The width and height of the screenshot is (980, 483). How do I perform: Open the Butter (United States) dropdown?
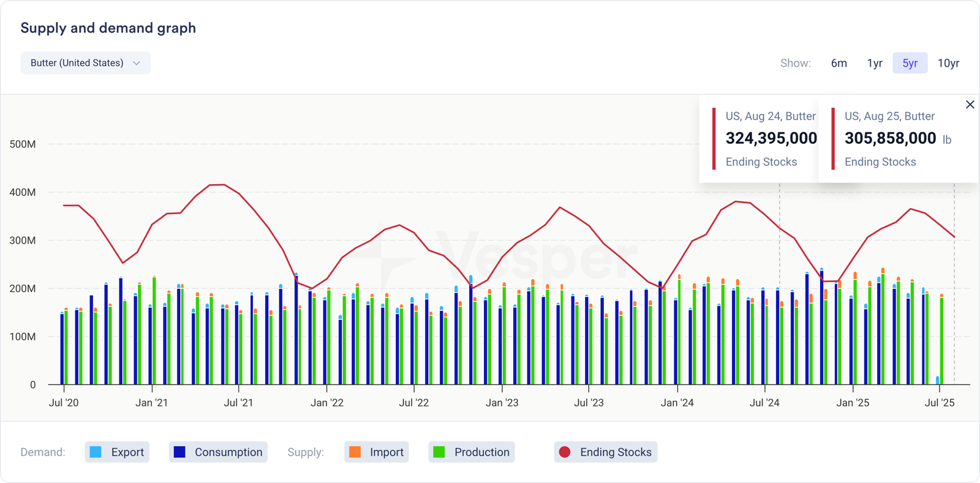tap(77, 63)
